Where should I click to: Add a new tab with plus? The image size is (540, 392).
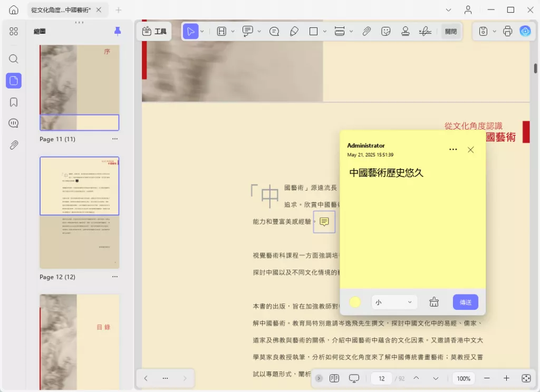tap(119, 10)
